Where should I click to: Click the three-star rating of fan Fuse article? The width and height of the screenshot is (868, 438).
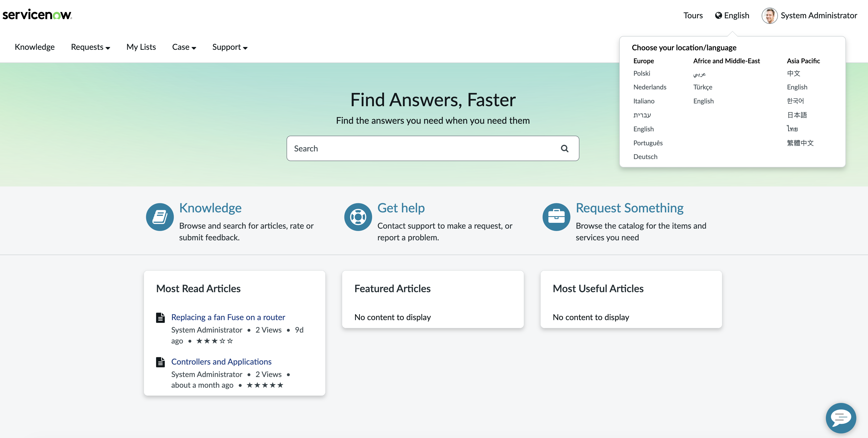click(215, 341)
